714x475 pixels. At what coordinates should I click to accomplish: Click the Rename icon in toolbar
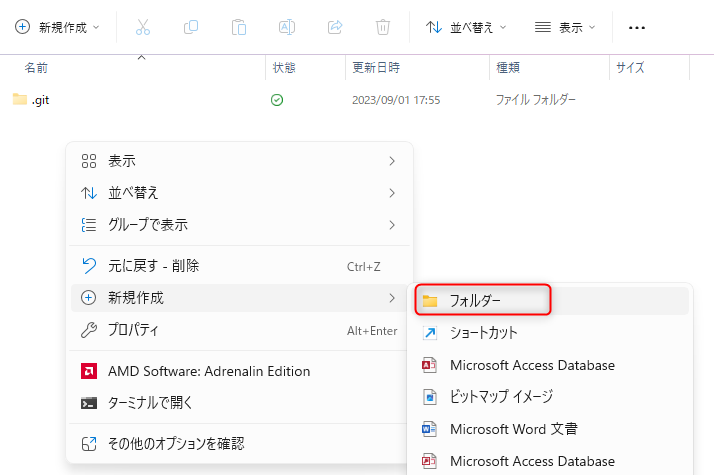coord(287,27)
